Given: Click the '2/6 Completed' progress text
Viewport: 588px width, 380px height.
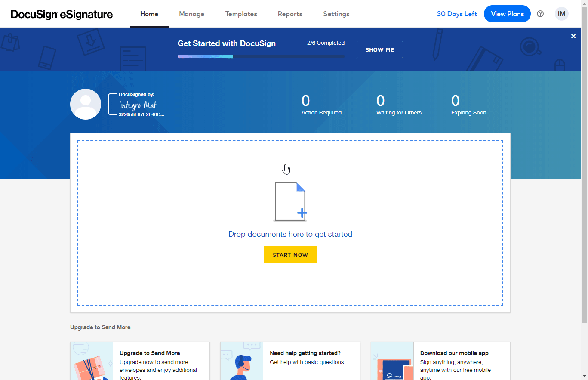Looking at the screenshot, I should [326, 43].
